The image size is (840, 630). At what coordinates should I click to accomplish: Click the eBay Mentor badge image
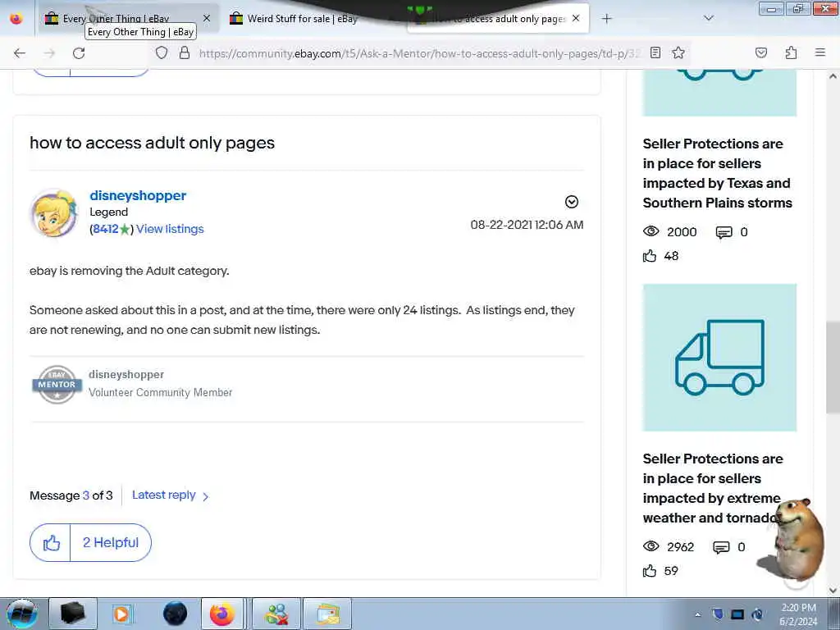(57, 384)
